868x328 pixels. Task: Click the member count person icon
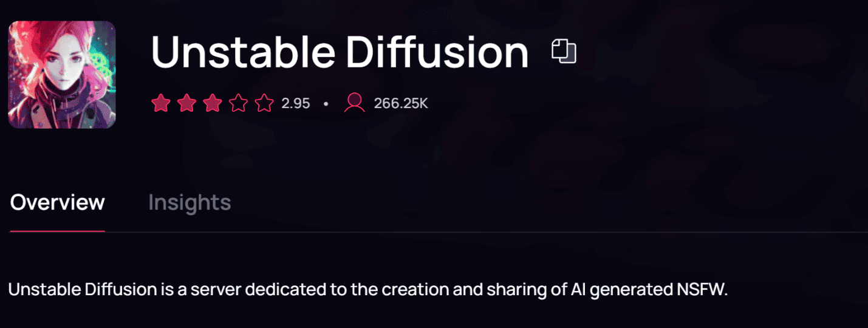point(354,103)
